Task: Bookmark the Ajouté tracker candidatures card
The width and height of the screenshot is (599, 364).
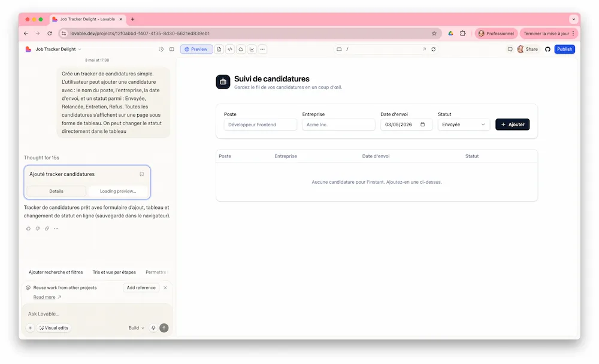Action: coord(142,174)
